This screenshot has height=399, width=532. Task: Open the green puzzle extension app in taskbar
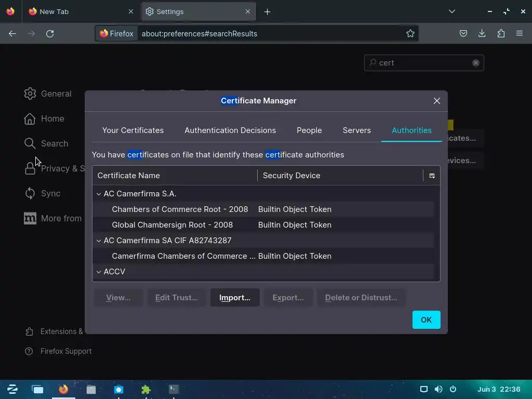tap(146, 389)
